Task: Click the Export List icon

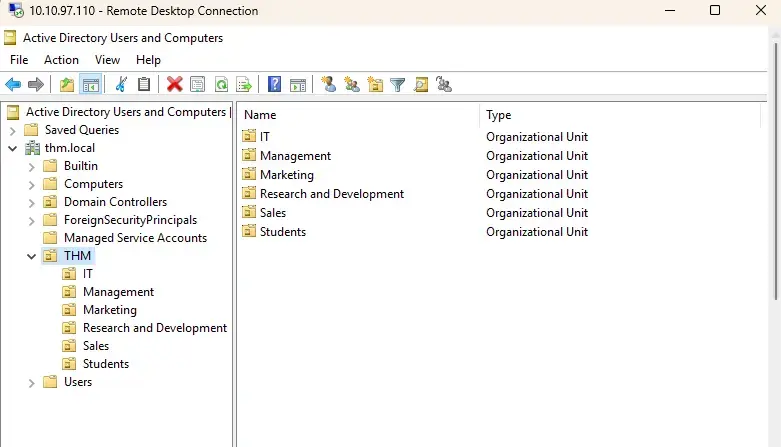Action: pos(244,85)
